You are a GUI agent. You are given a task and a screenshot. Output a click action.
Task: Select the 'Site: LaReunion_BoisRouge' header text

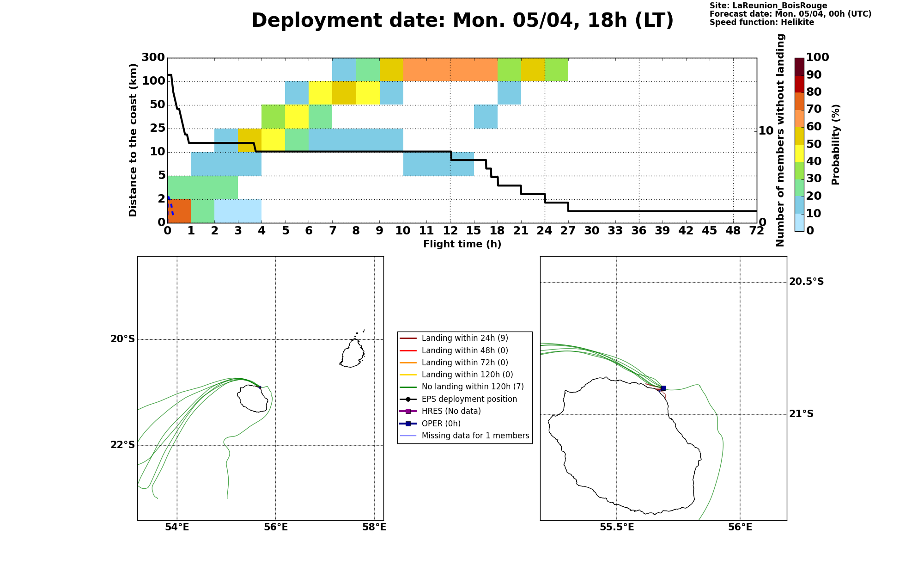[x=768, y=6]
